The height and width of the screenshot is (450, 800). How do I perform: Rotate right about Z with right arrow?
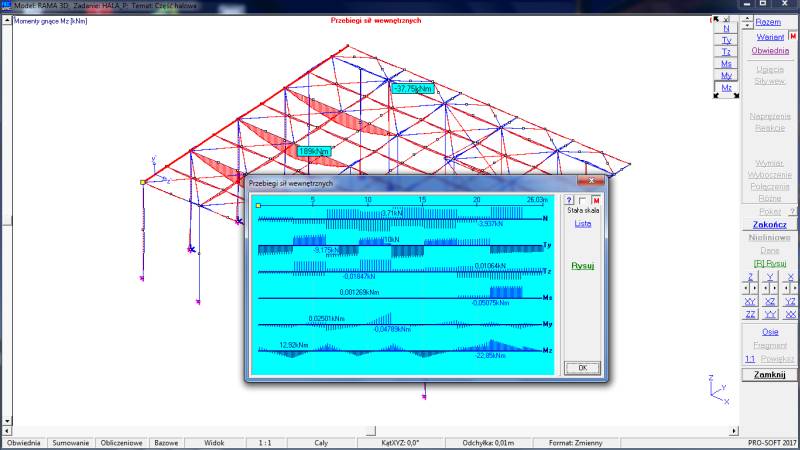(x=754, y=288)
